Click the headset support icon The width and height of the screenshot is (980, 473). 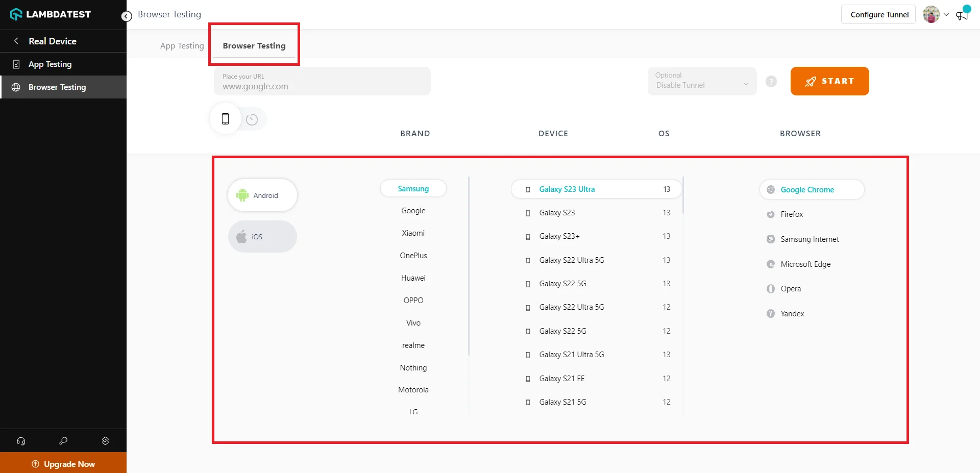[21, 441]
